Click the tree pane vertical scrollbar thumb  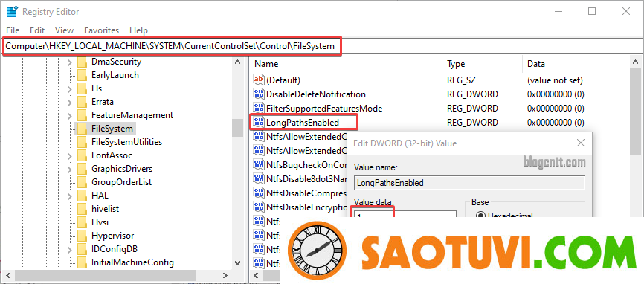click(x=237, y=128)
